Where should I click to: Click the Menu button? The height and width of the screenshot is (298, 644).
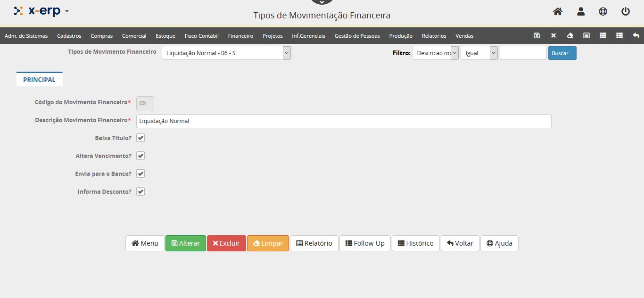point(145,243)
